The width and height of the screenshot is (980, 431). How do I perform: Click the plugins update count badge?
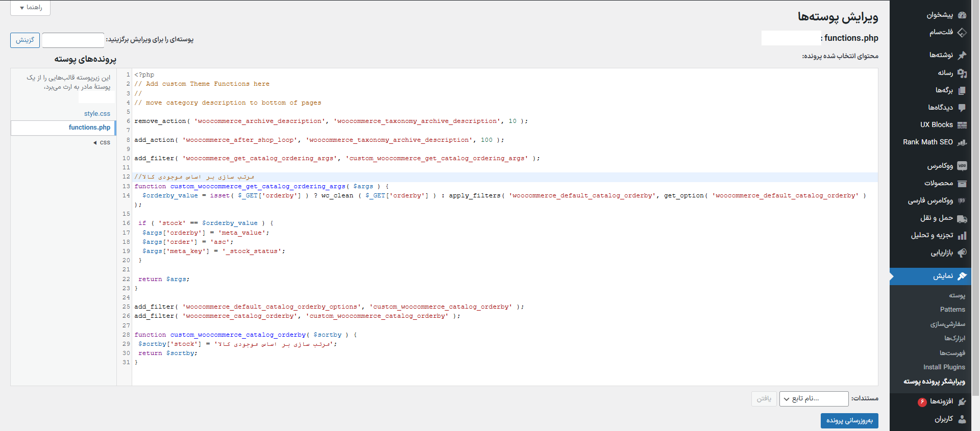point(922,402)
